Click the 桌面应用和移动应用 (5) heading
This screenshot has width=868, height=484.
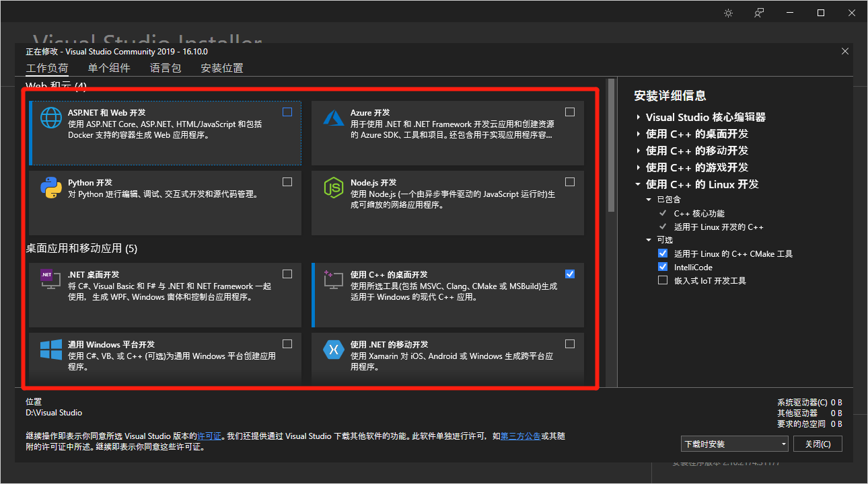[81, 249]
